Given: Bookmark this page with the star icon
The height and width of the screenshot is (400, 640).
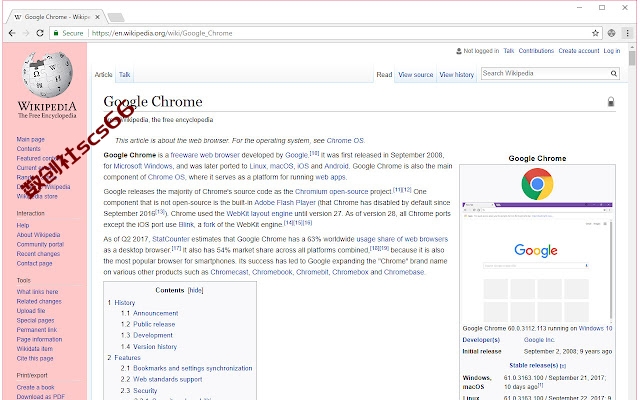Looking at the screenshot, I should point(596,33).
